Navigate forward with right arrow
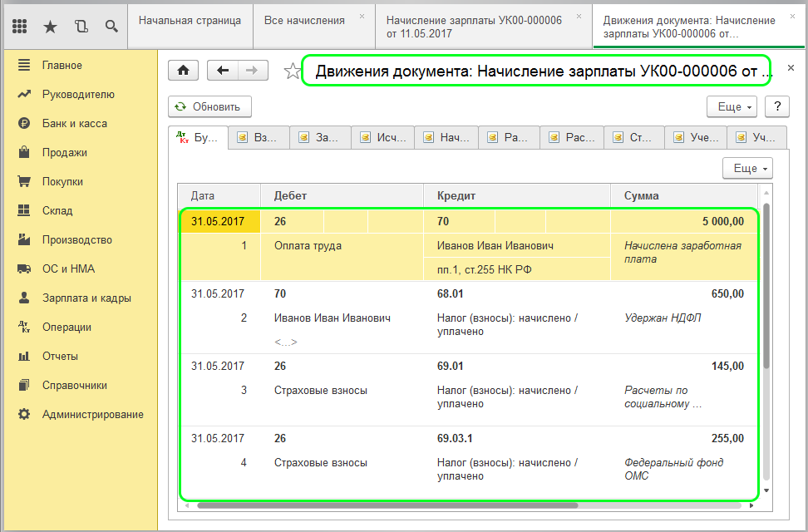This screenshot has width=808, height=532. (253, 71)
